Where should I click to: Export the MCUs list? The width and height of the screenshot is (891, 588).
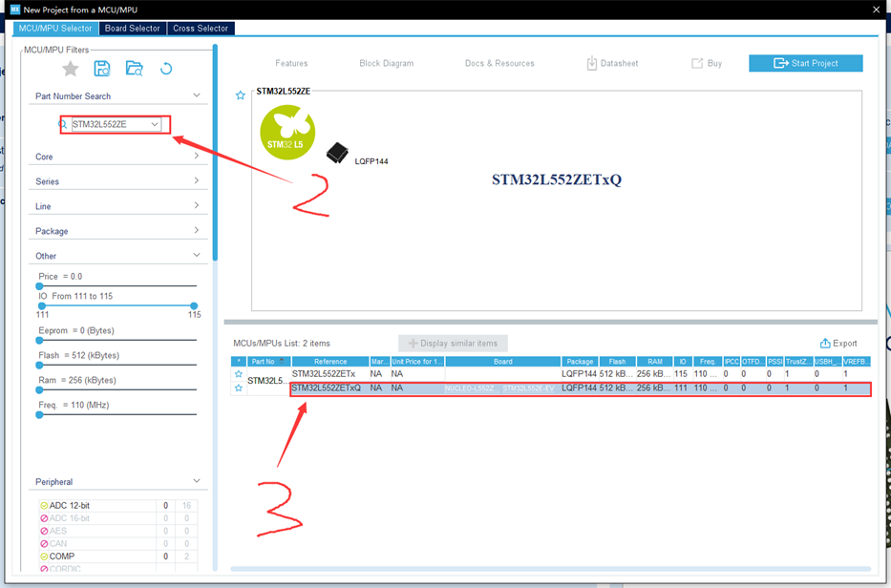coord(838,344)
